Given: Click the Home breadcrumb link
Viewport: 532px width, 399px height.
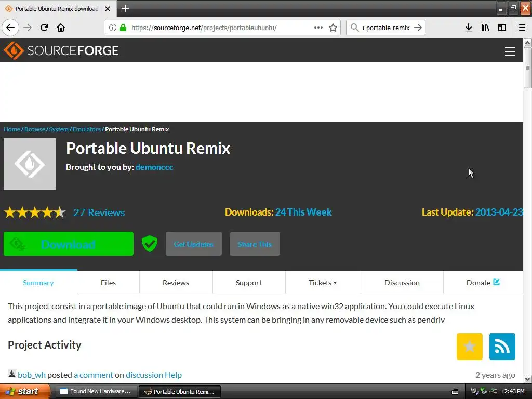Looking at the screenshot, I should point(12,129).
